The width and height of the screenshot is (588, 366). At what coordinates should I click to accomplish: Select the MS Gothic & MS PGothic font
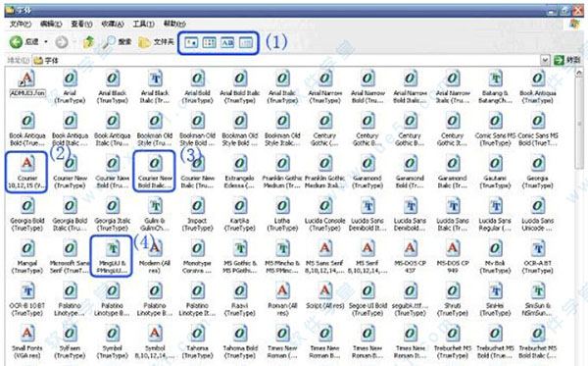(x=240, y=257)
